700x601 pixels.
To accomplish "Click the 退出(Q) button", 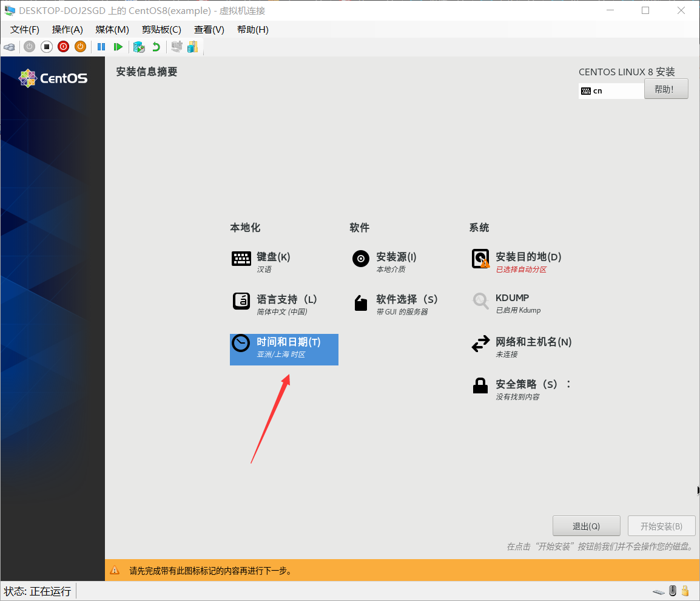I will (586, 526).
